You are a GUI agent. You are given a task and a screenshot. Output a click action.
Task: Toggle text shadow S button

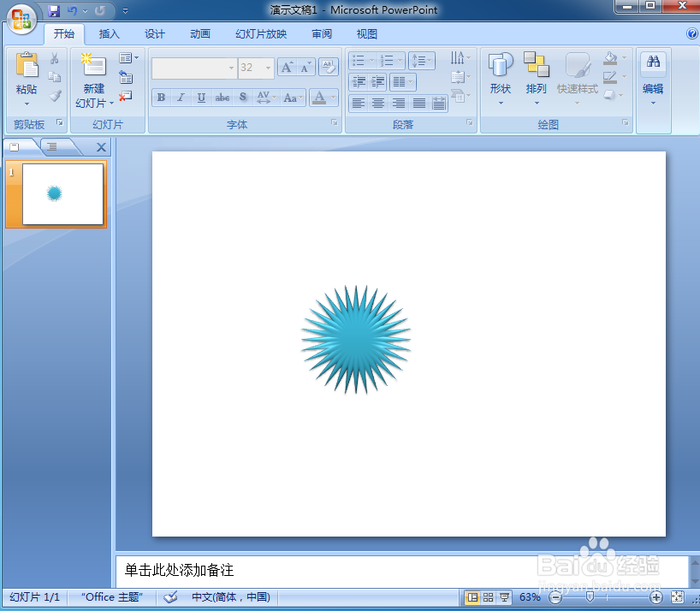point(242,98)
